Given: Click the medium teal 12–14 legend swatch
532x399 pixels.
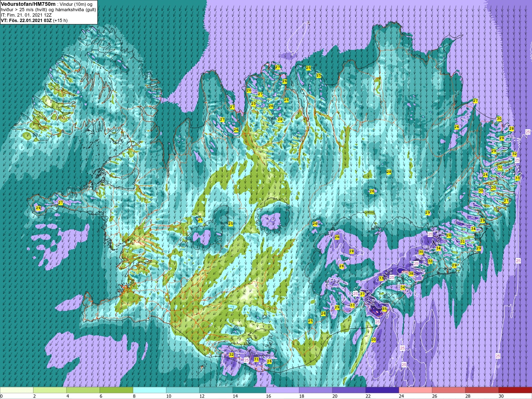Looking at the screenshot, I should (x=216, y=390).
